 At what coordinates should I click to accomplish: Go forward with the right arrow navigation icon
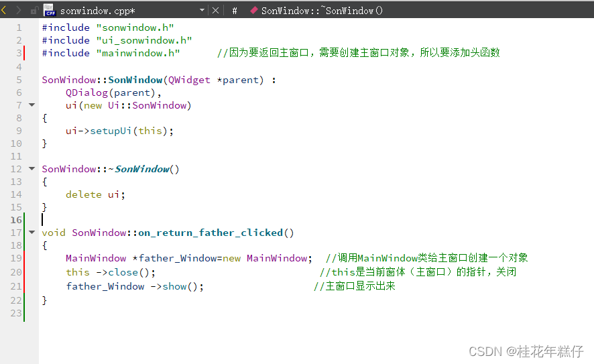pos(18,10)
